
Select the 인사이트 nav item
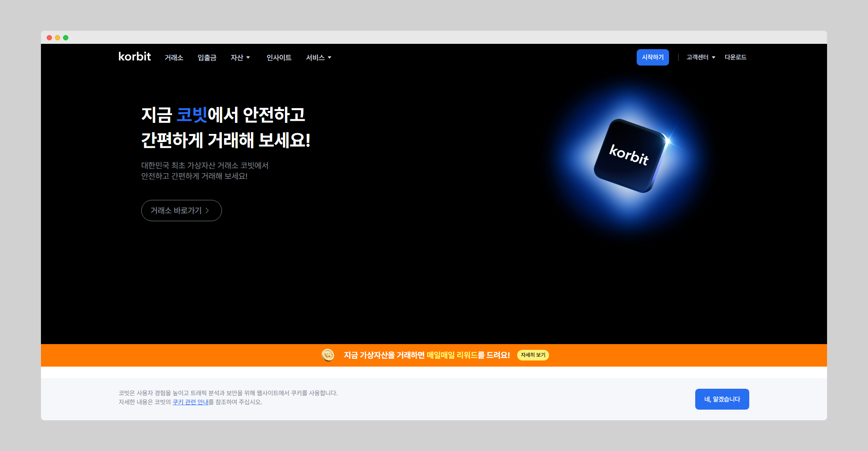pyautogui.click(x=279, y=57)
